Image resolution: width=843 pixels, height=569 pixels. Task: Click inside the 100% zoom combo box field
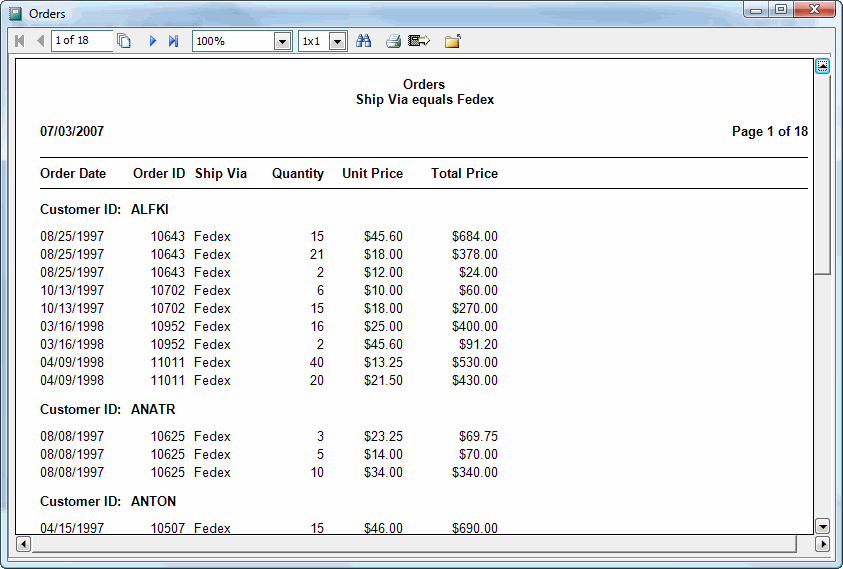click(x=232, y=41)
